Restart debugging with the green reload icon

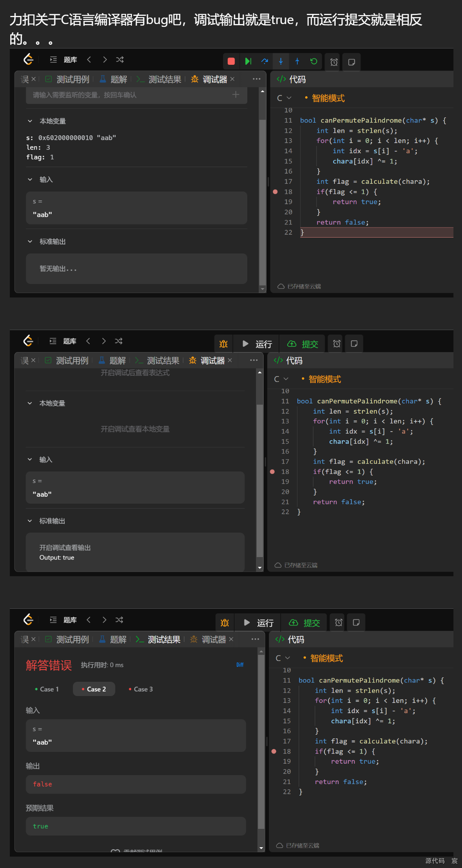click(314, 61)
